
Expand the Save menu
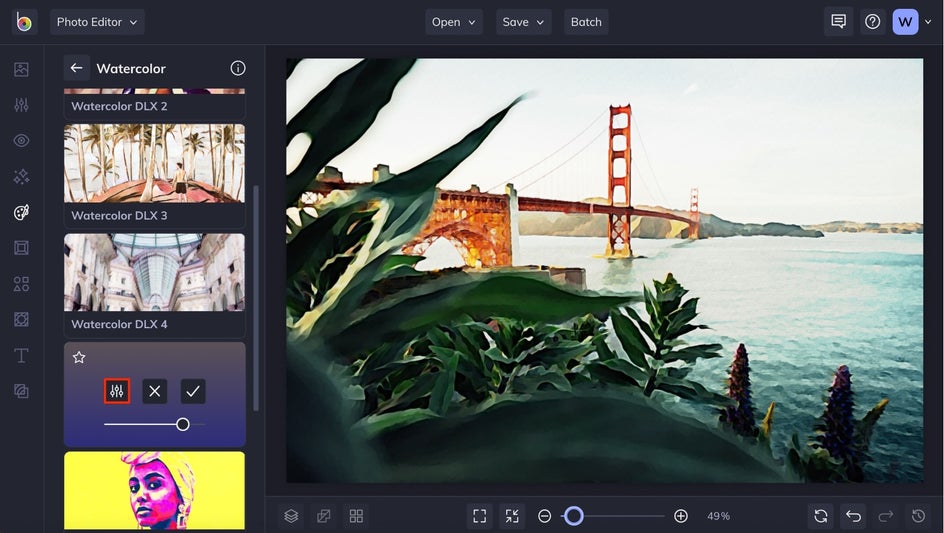click(523, 22)
